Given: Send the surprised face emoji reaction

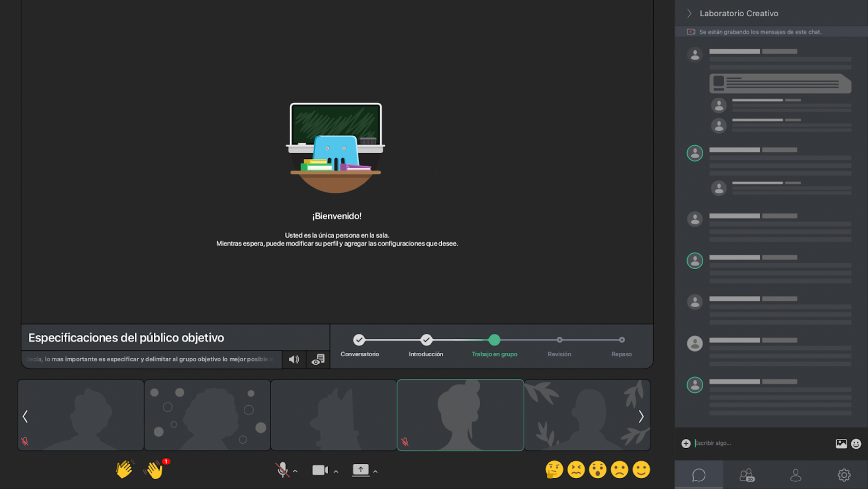Looking at the screenshot, I should tap(598, 470).
